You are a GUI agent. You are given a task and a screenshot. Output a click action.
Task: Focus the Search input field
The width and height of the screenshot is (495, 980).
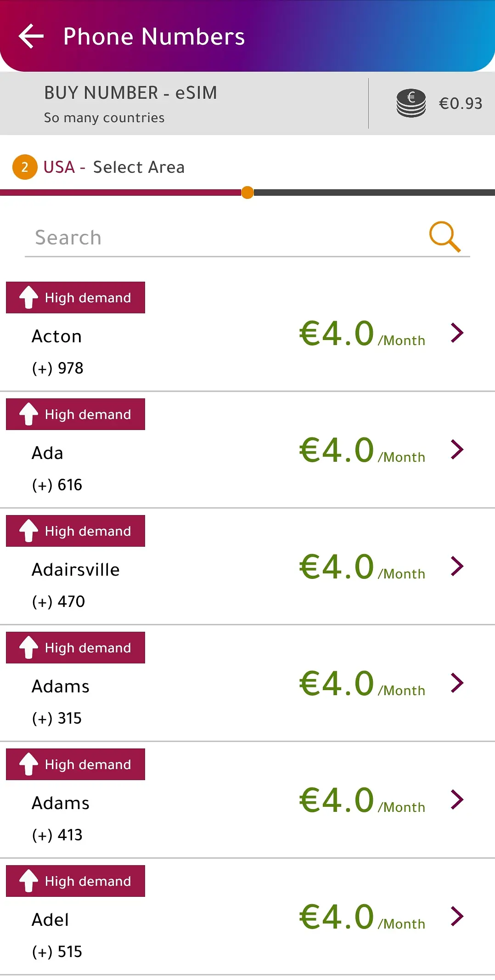click(x=220, y=238)
